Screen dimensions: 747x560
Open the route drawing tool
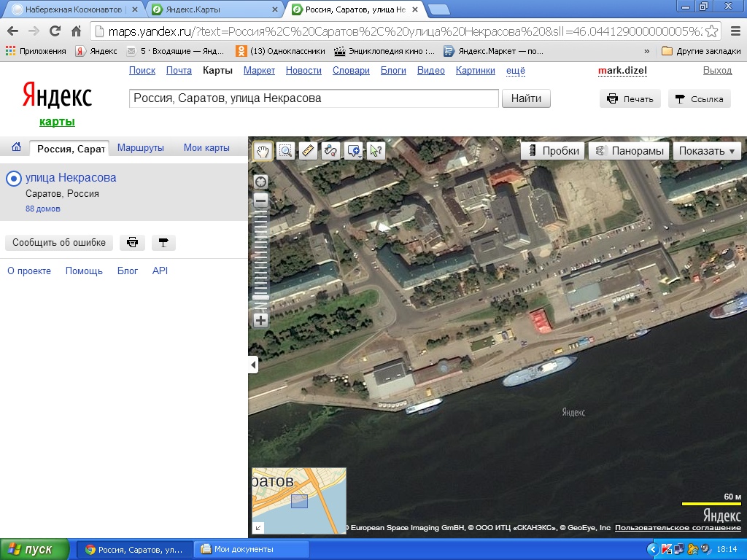point(330,151)
